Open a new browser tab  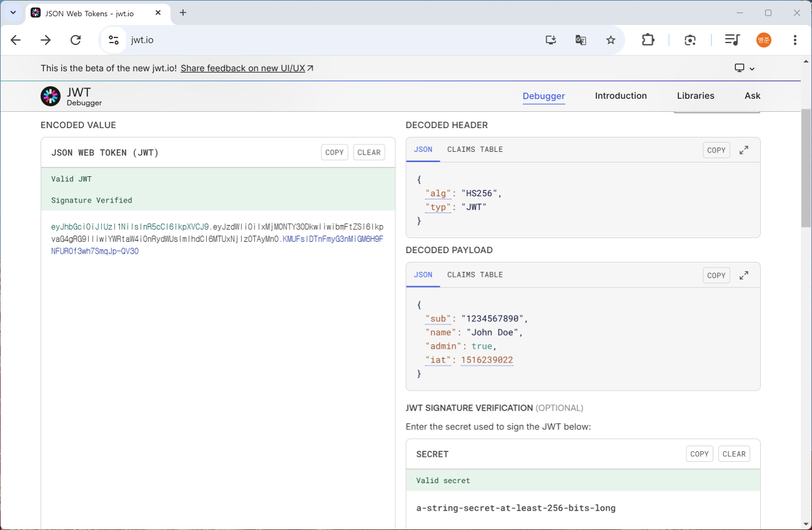point(183,12)
